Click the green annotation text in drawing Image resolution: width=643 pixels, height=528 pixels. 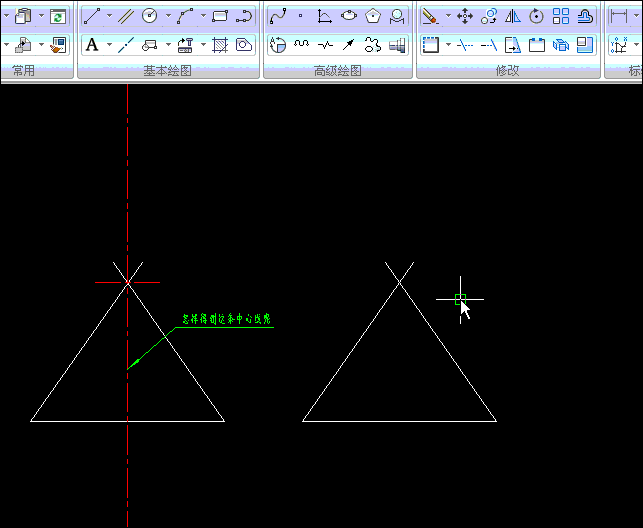(x=226, y=320)
